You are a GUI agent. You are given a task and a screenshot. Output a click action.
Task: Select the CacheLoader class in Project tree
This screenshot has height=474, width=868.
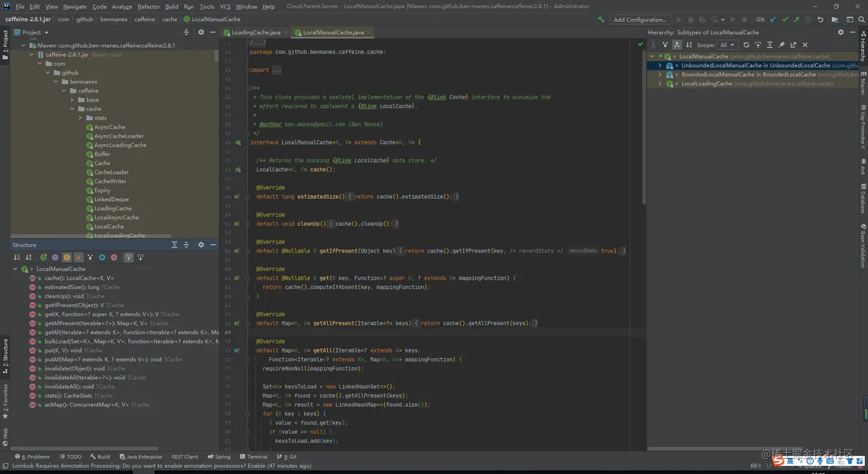111,172
